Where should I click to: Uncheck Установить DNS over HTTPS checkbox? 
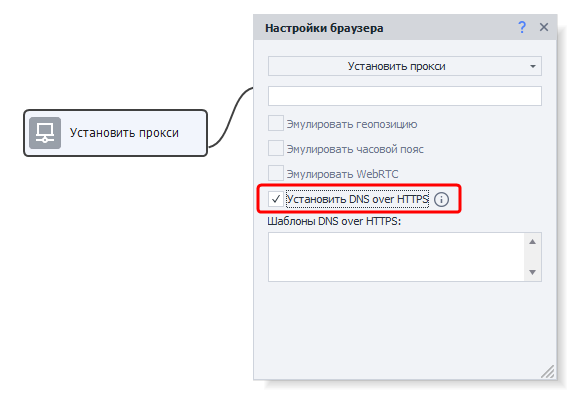click(276, 199)
